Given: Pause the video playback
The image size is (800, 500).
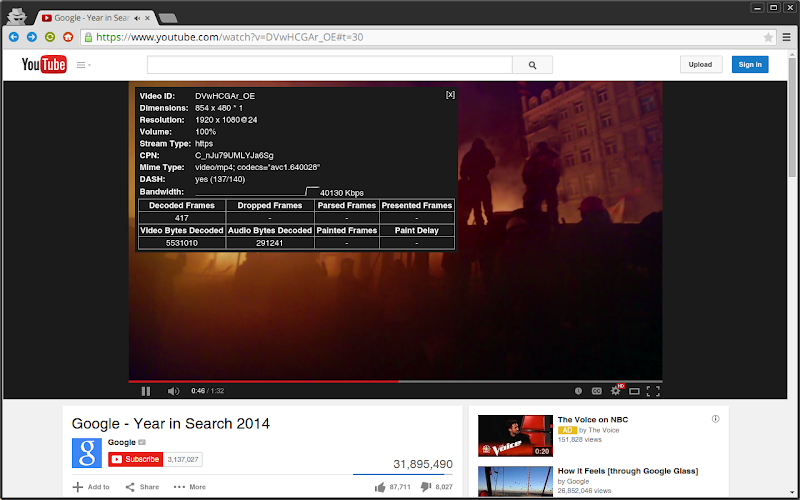Looking at the screenshot, I should pyautogui.click(x=146, y=391).
